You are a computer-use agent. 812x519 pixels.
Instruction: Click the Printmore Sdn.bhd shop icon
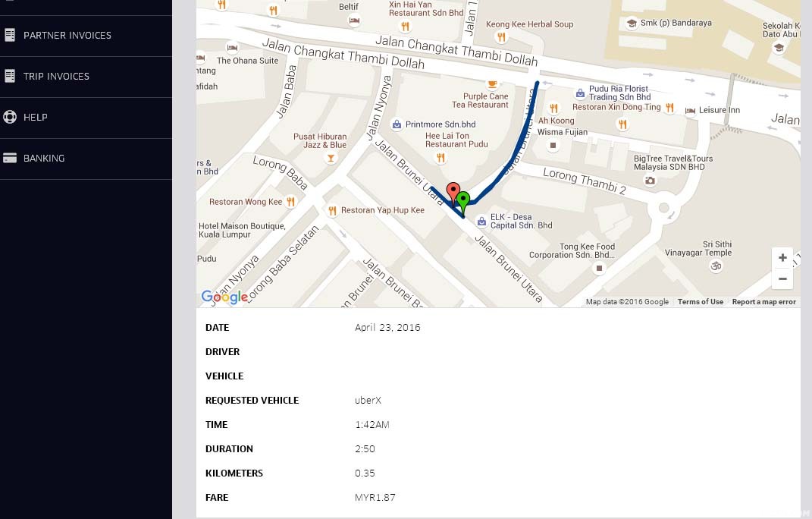tap(396, 124)
